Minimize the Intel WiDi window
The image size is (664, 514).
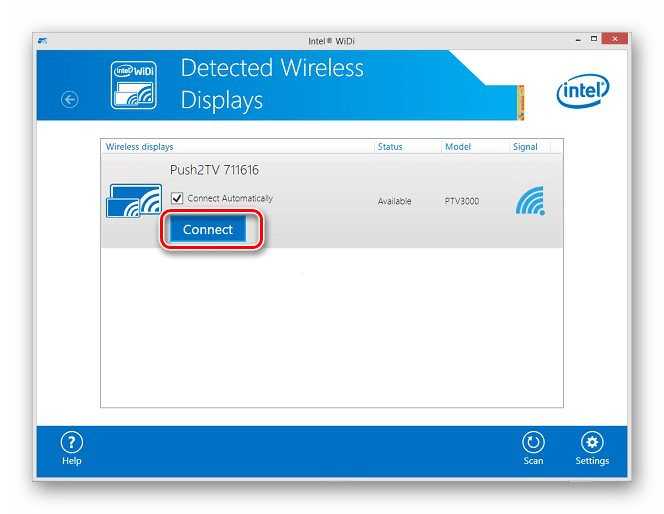[578, 40]
